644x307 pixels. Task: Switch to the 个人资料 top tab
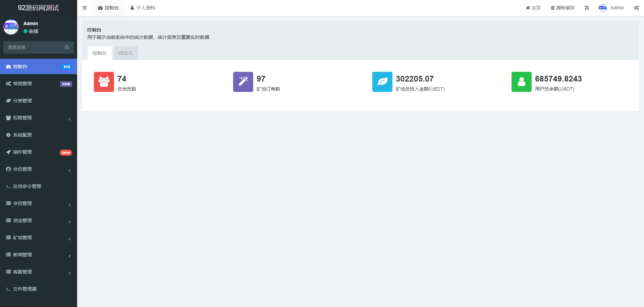point(143,8)
